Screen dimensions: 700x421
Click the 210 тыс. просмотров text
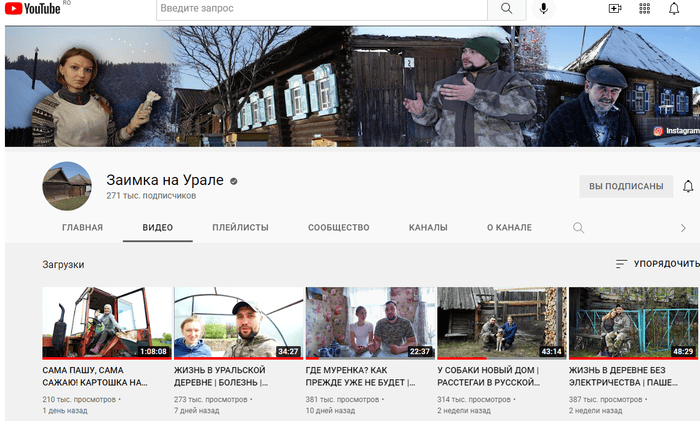click(79, 399)
